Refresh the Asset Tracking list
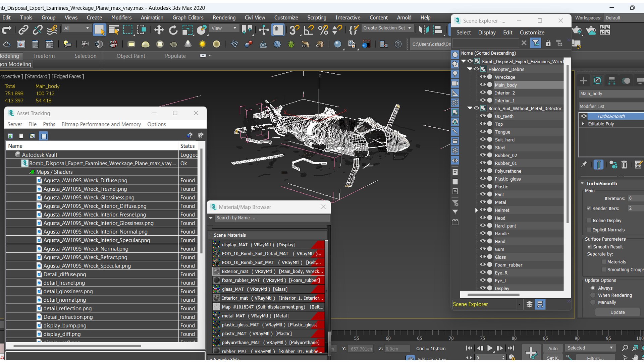Screen dimensions: 644x362 [x=10, y=136]
